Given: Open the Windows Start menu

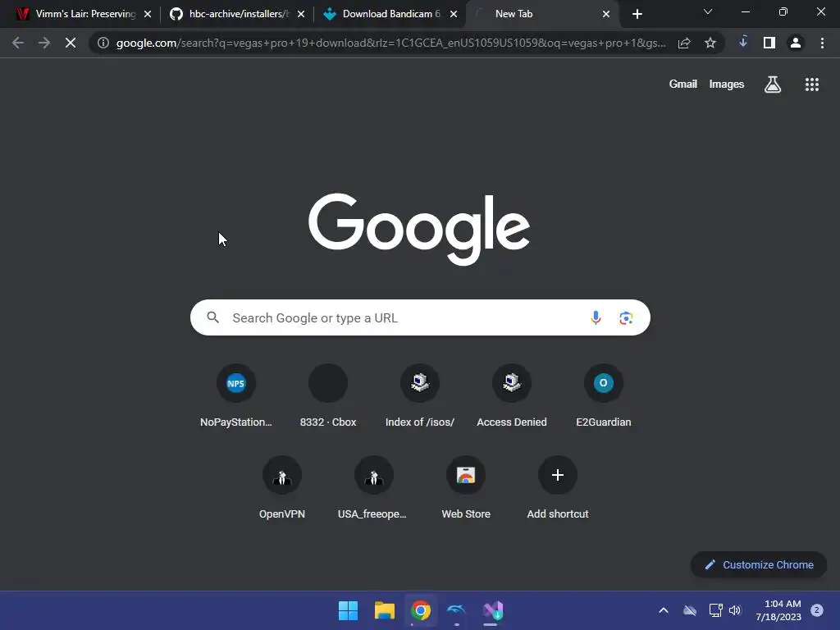Looking at the screenshot, I should pos(348,610).
